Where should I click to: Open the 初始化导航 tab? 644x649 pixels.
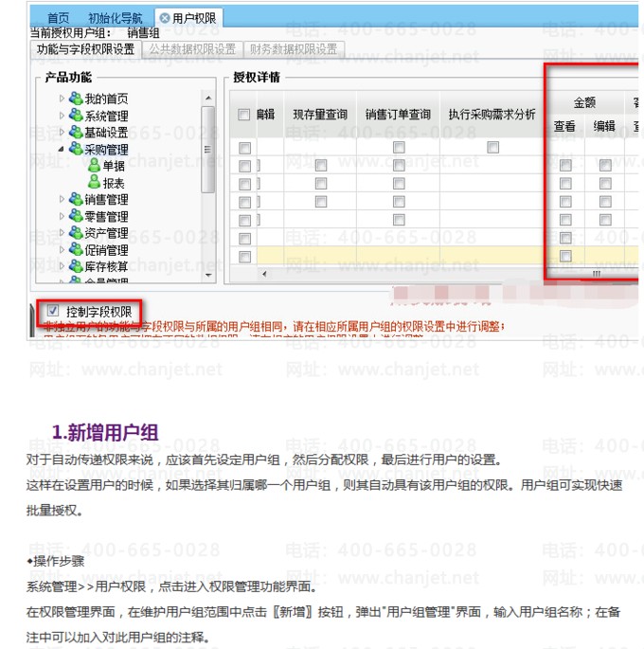(x=115, y=18)
